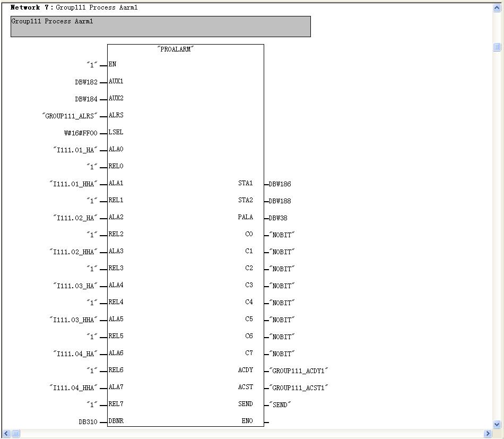The height and width of the screenshot is (439, 504).
Task: Select the "I111.03_HHA" operand
Action: tap(73, 320)
